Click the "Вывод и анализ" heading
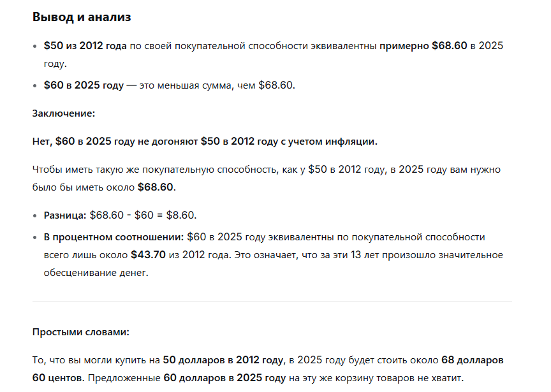551x392 pixels. (82, 17)
